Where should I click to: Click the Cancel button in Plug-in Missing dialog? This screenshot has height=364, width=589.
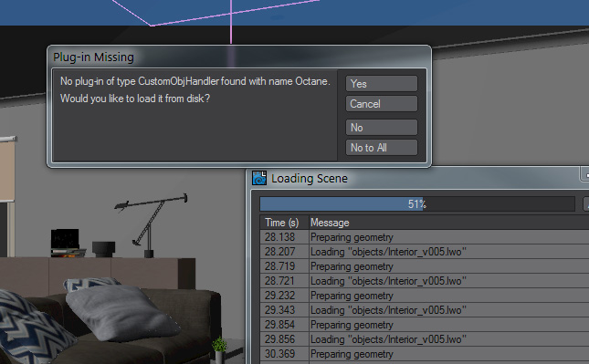click(x=382, y=104)
